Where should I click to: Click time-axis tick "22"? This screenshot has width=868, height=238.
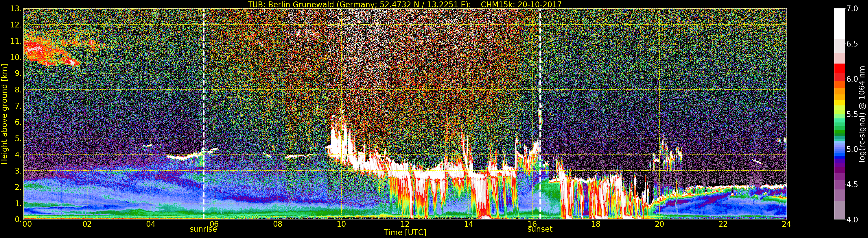(x=723, y=224)
